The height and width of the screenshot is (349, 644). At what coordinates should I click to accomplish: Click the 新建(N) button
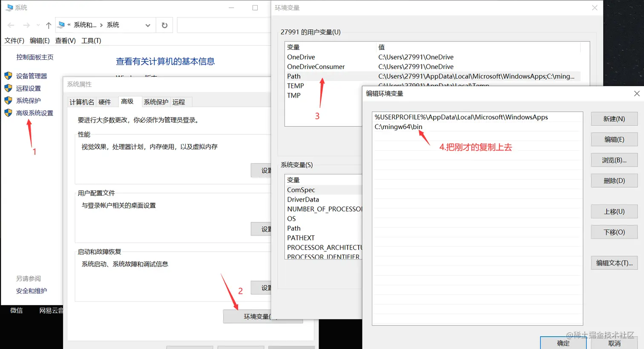[613, 118]
